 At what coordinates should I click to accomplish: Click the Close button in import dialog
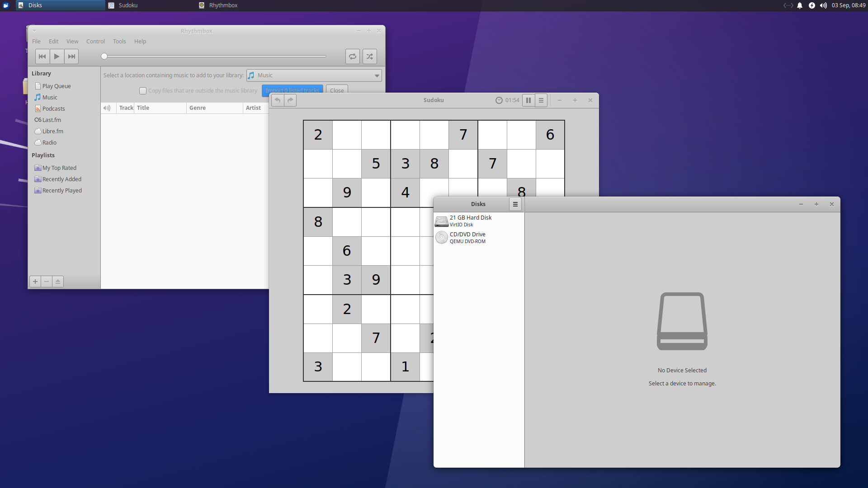tap(337, 89)
